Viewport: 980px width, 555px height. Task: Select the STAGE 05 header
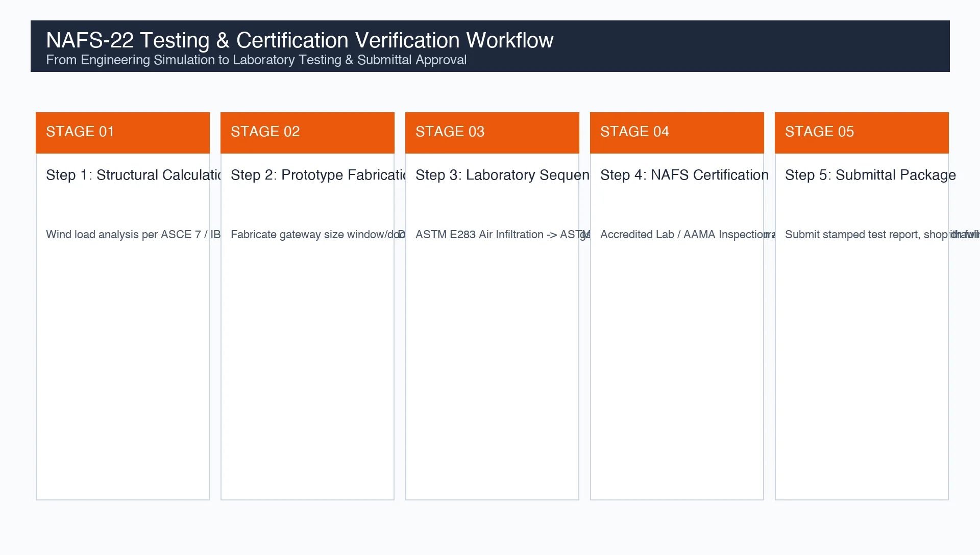(x=862, y=133)
